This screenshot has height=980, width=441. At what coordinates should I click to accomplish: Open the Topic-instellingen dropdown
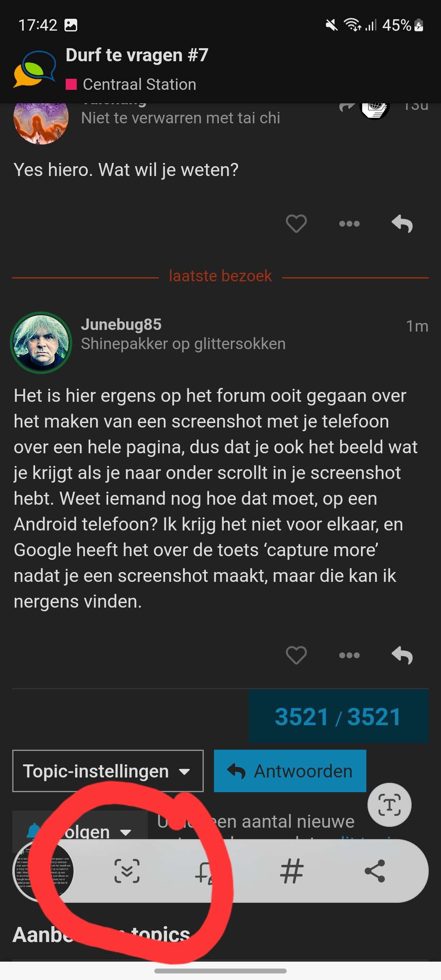pyautogui.click(x=108, y=771)
